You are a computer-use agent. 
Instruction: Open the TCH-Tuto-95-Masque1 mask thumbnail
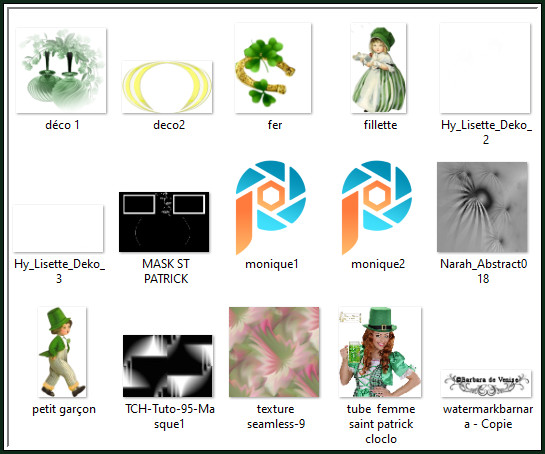(168, 366)
